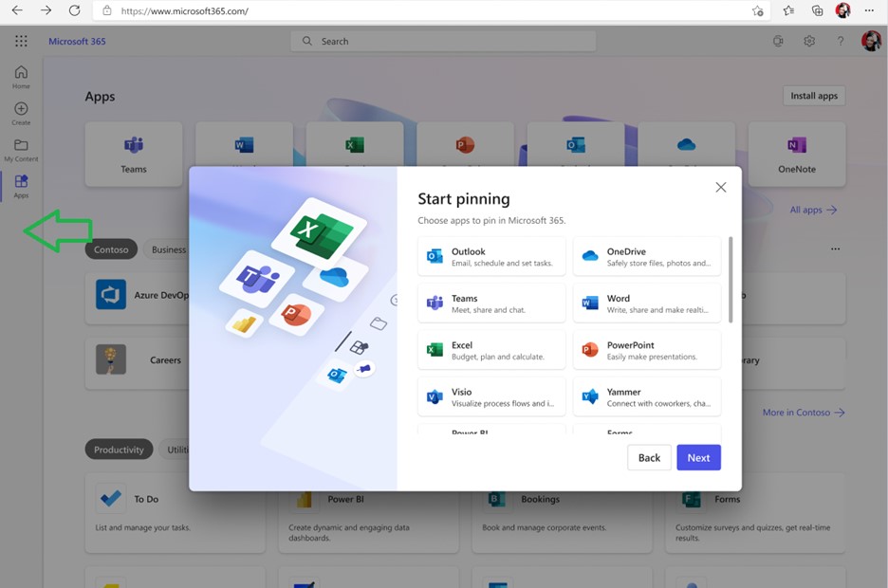Select the Contoso category tab

point(111,249)
